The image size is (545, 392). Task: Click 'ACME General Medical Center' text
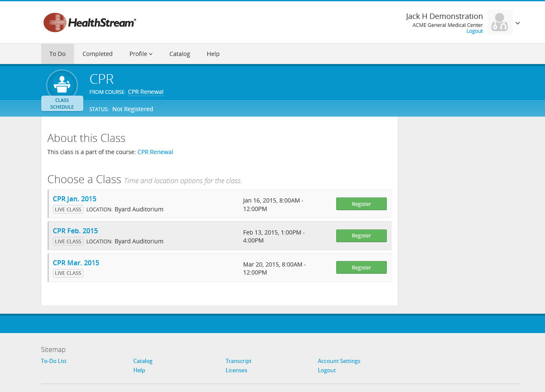point(448,25)
